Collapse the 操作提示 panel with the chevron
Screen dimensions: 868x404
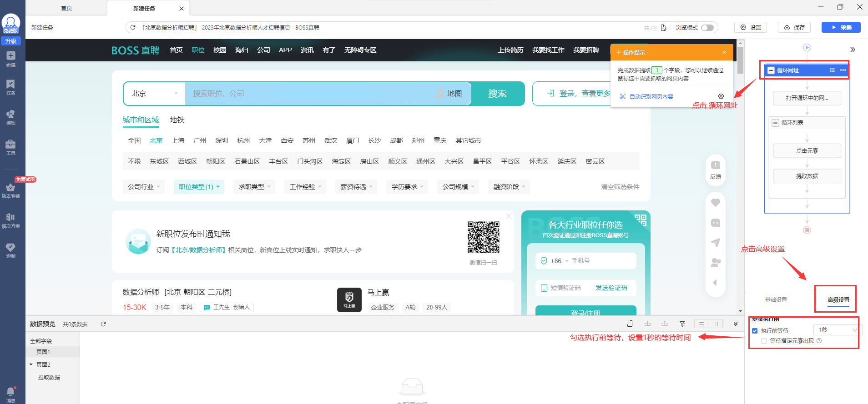(x=724, y=52)
